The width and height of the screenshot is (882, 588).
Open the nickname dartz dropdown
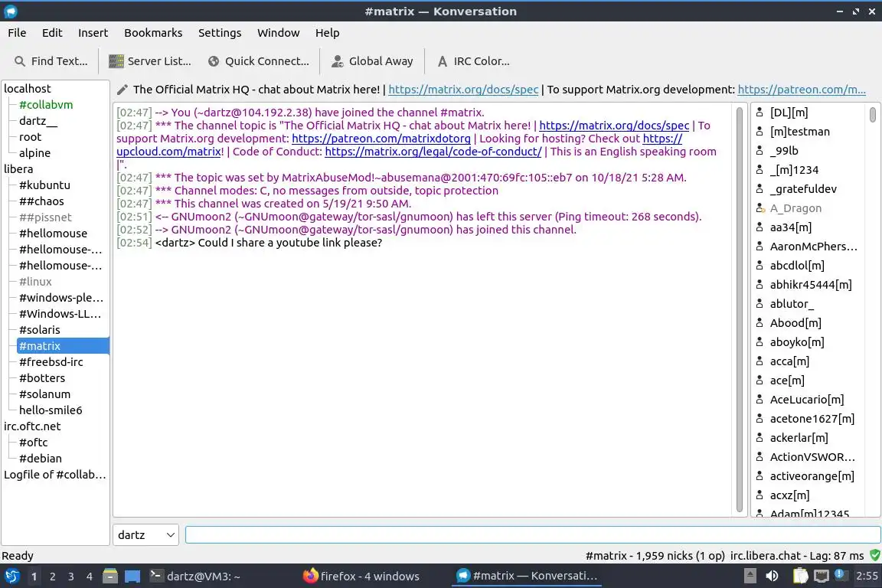pos(145,535)
